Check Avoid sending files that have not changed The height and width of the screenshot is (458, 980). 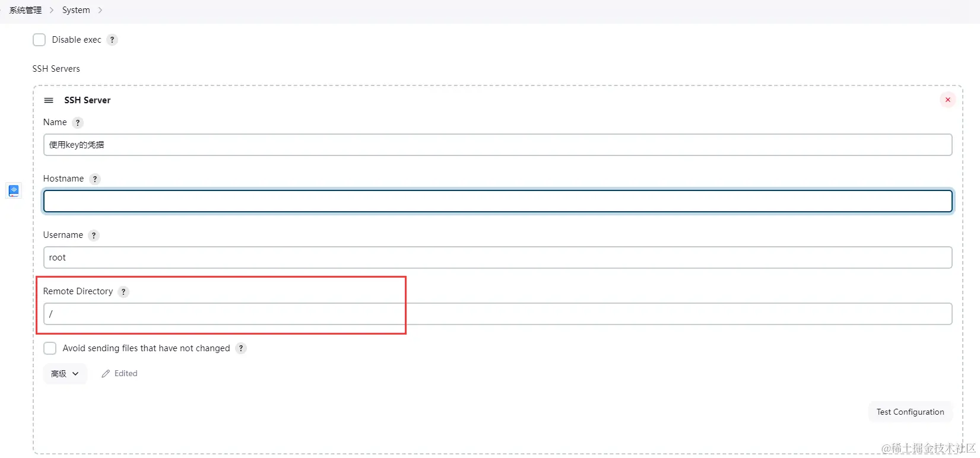tap(50, 348)
